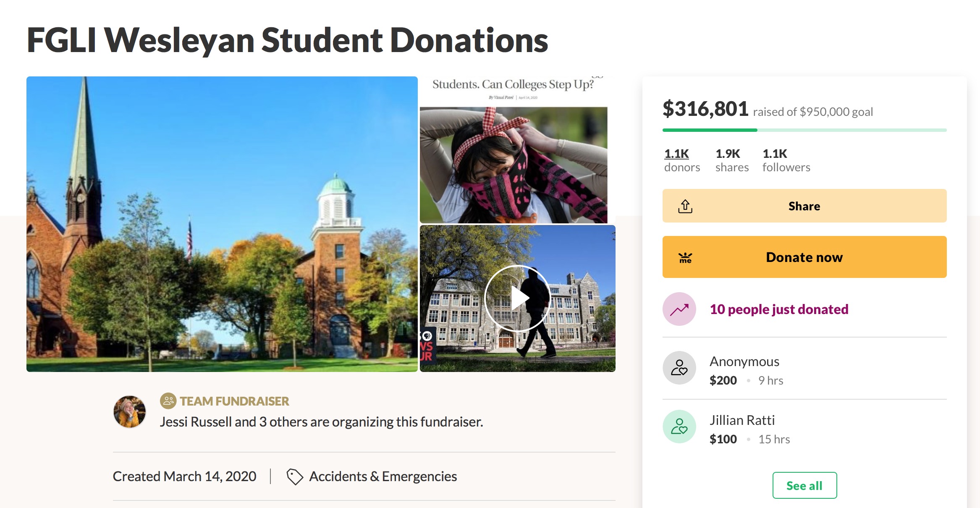Click the Anonymous donor avatar icon
980x508 pixels.
pyautogui.click(x=679, y=368)
